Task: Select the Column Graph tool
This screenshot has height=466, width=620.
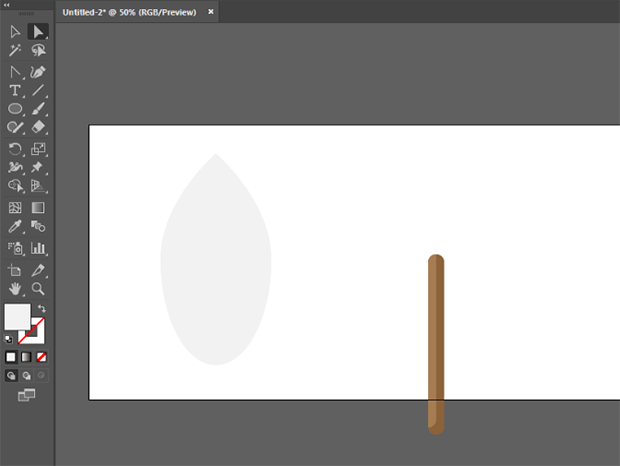Action: point(38,248)
